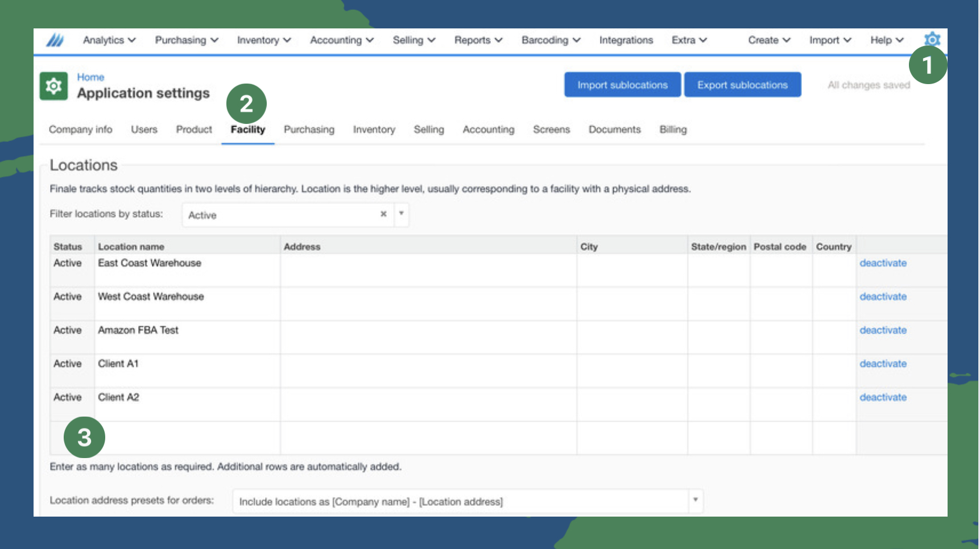980x549 pixels.
Task: Open the Help menu
Action: click(887, 40)
